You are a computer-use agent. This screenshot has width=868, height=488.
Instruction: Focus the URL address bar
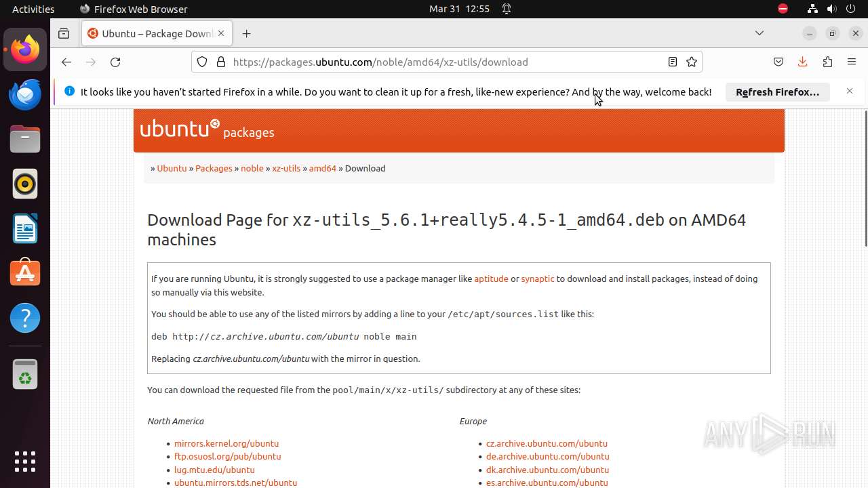click(448, 62)
